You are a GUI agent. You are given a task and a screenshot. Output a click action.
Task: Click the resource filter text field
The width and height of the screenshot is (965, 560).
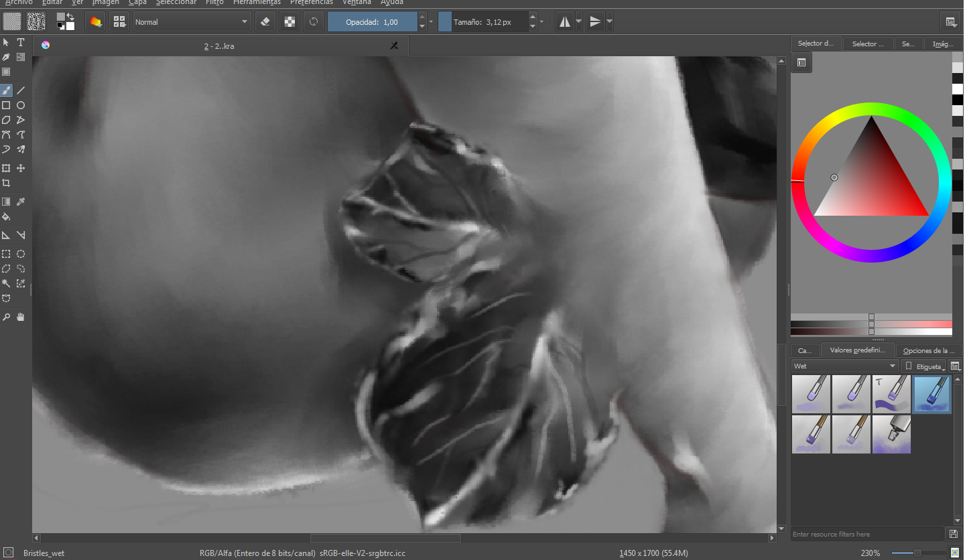(868, 534)
